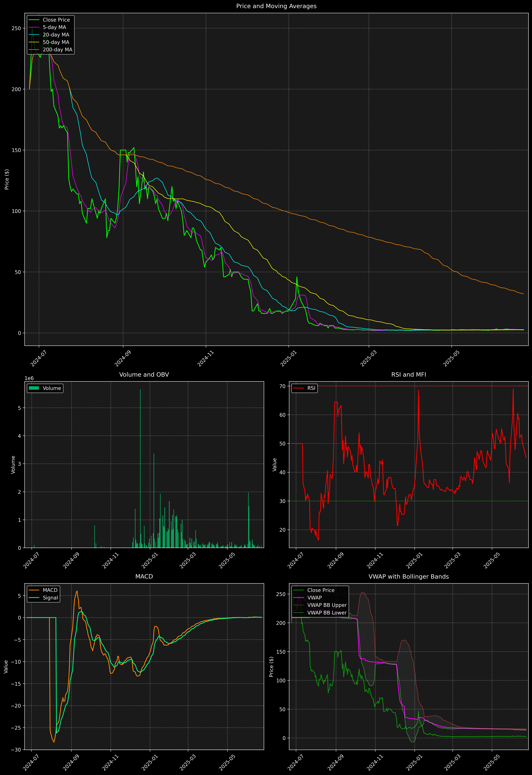Click the 'Value' y-axis label on the RSI chart
The image size is (532, 775).
point(275,464)
